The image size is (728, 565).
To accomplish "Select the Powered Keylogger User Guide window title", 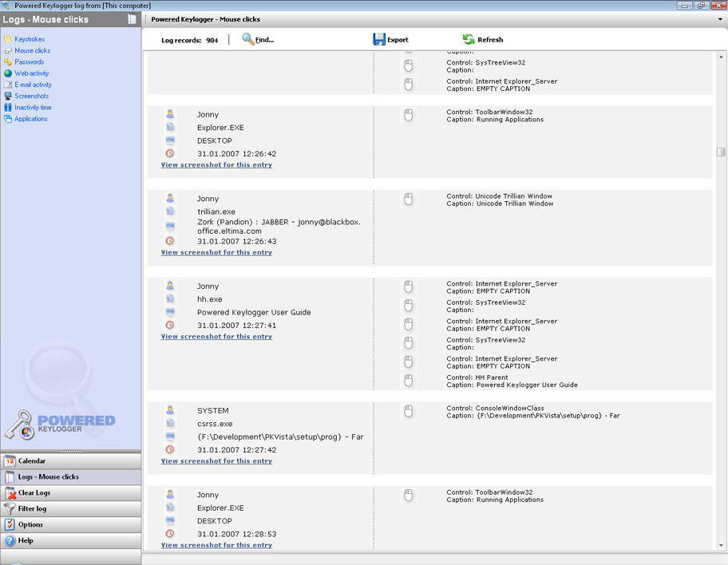I will click(x=254, y=313).
